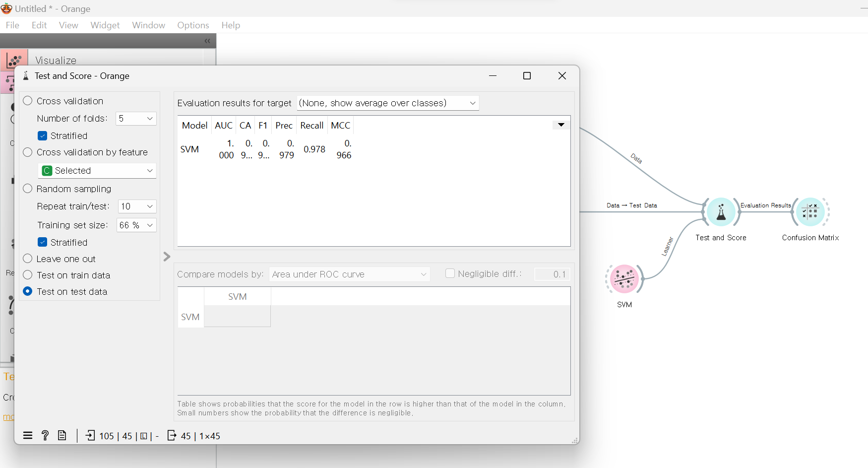Collapse the widget toolbox with double chevron
The width and height of the screenshot is (868, 468).
tap(207, 41)
